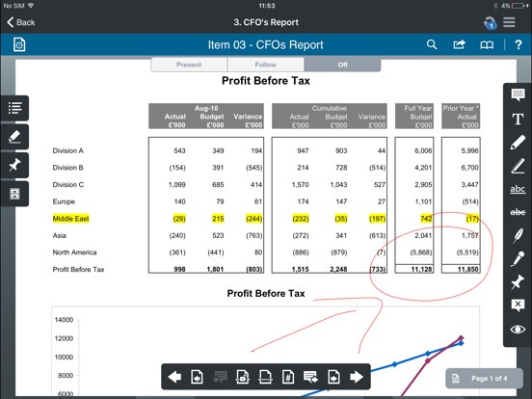Select the Text tool
This screenshot has height=399, width=532.
tap(518, 120)
